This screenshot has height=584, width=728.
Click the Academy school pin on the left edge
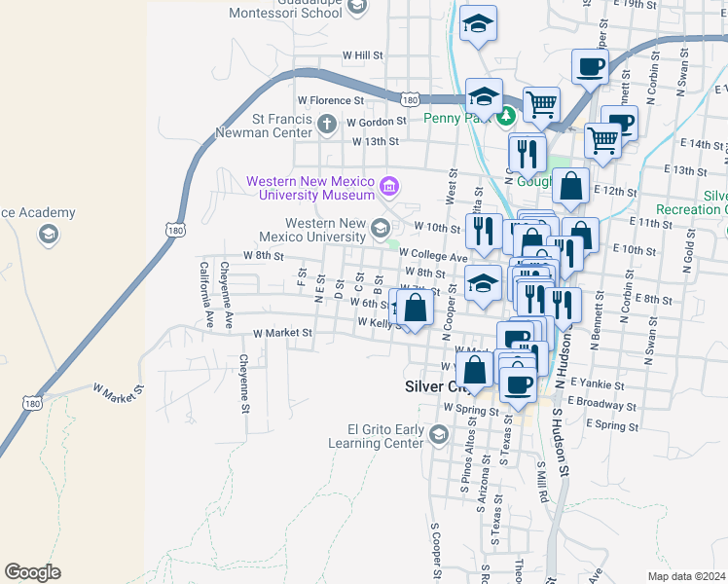[49, 235]
